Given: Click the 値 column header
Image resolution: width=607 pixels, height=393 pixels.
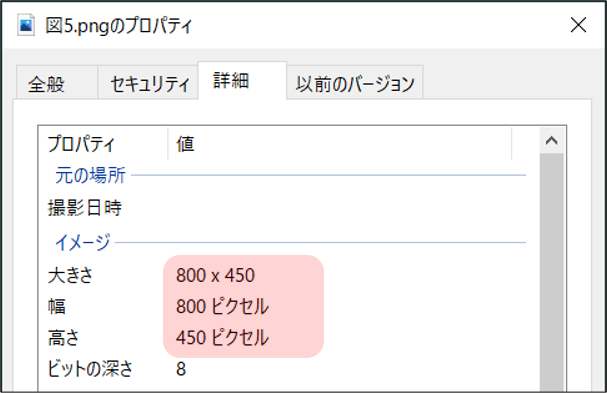Looking at the screenshot, I should coord(340,144).
